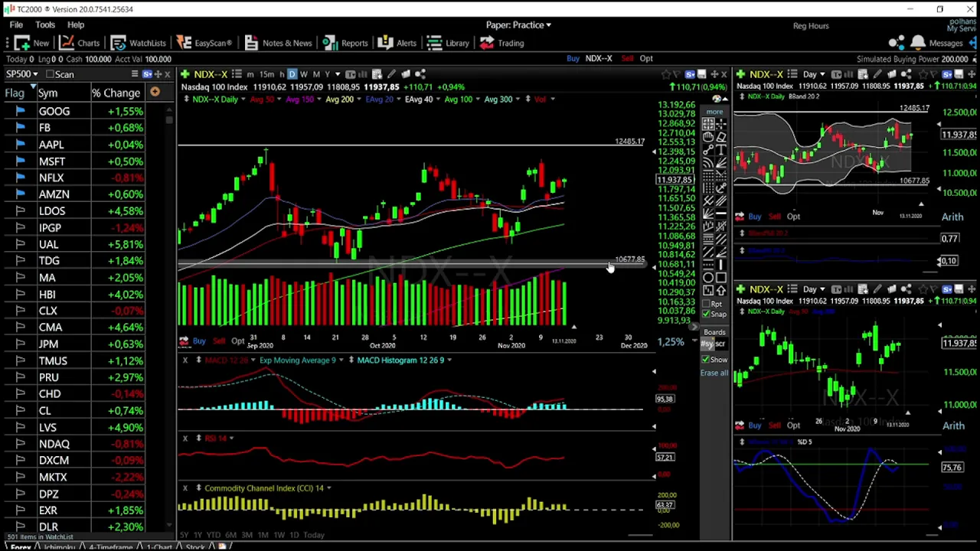The height and width of the screenshot is (551, 980).
Task: Select the 15m timeframe button
Action: (266, 74)
